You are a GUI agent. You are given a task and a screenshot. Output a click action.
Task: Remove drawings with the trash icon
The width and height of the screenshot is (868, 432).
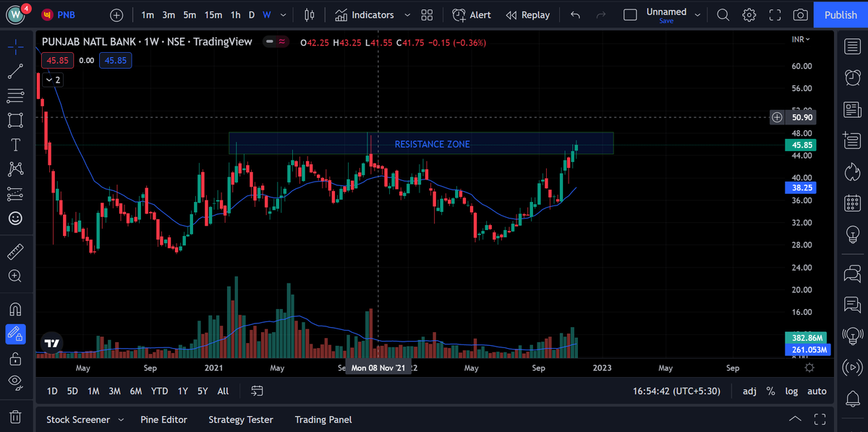click(15, 416)
